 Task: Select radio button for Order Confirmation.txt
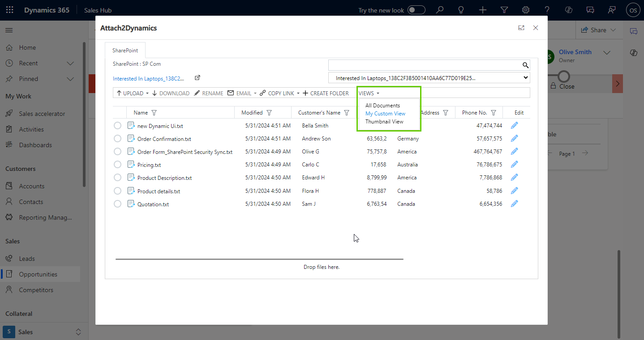coord(117,139)
